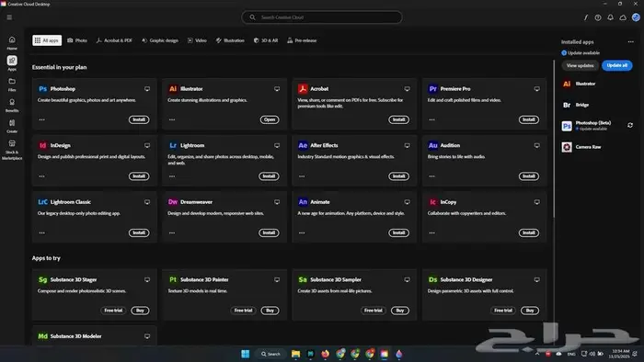Image resolution: width=644 pixels, height=362 pixels.
Task: Switch to Acrobat & PDF tab
Action: 114,40
